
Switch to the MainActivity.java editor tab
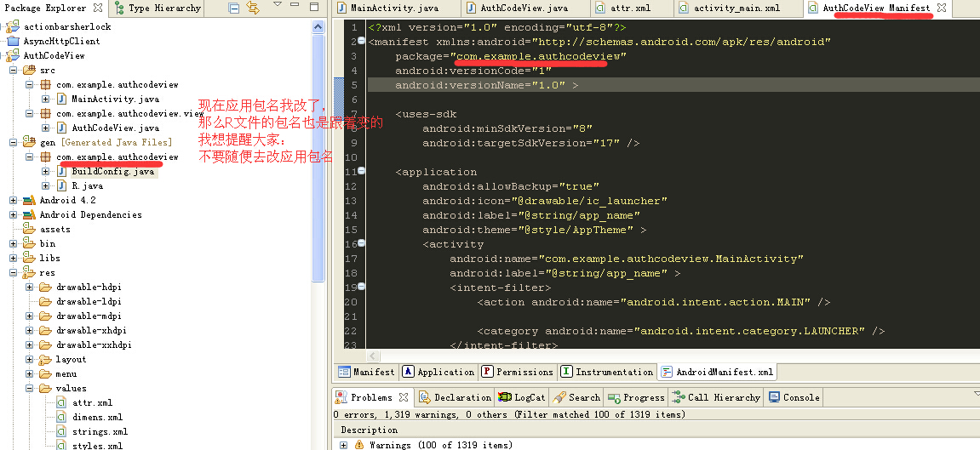(x=393, y=9)
